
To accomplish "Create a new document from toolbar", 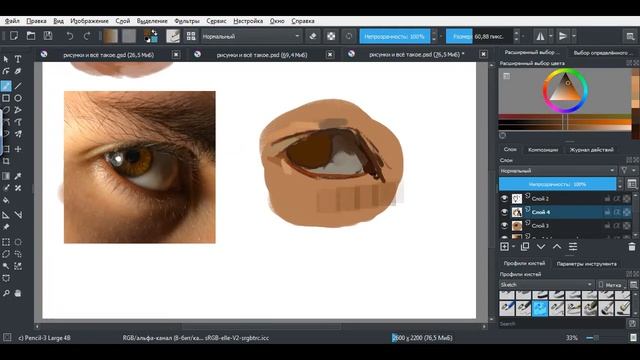I will click(14, 36).
